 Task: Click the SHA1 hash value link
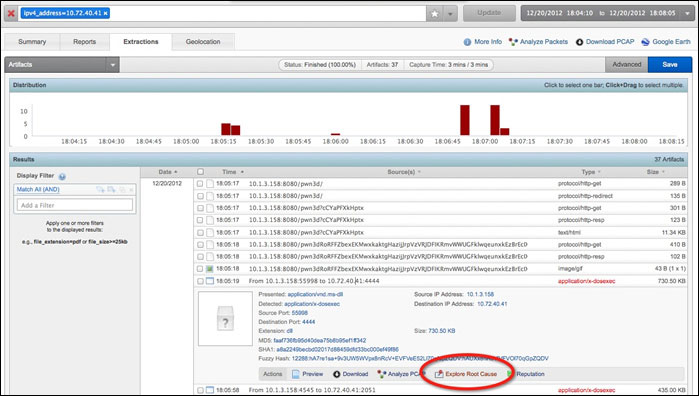tap(337, 349)
